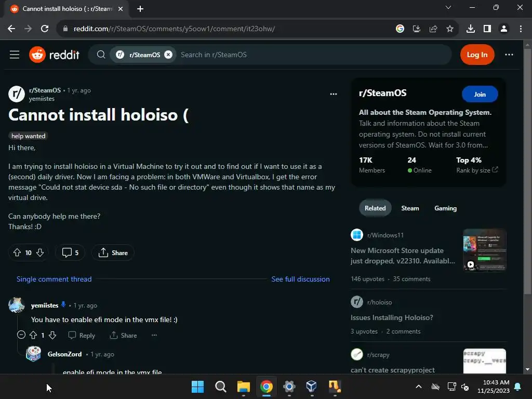Screen dimensions: 532x399
Task: Open the Reddit hamburger menu
Action: [x=14, y=55]
